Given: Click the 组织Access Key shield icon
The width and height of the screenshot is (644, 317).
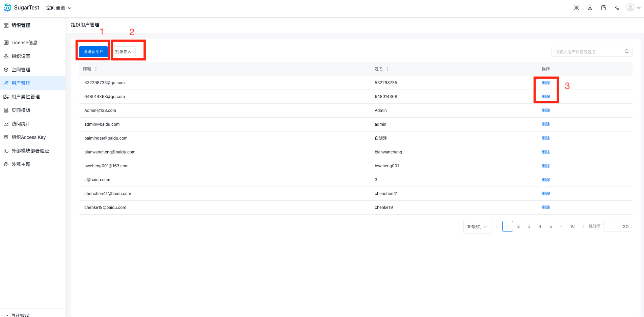Looking at the screenshot, I should pyautogui.click(x=6, y=137).
